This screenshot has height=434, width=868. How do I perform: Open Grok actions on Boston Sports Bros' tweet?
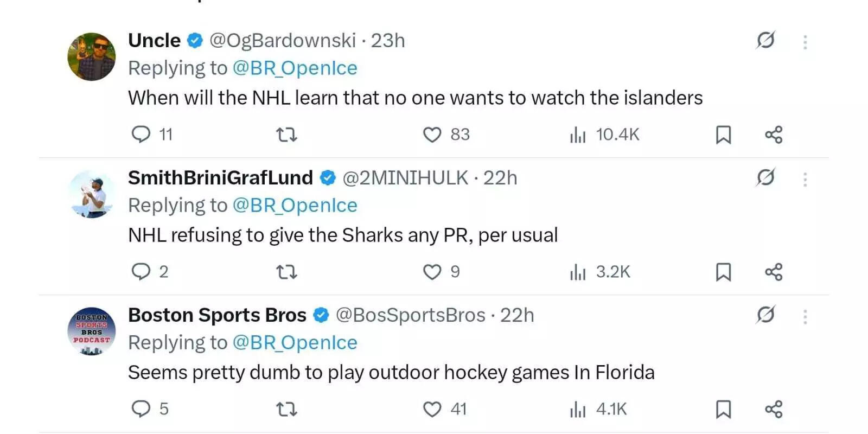(765, 314)
